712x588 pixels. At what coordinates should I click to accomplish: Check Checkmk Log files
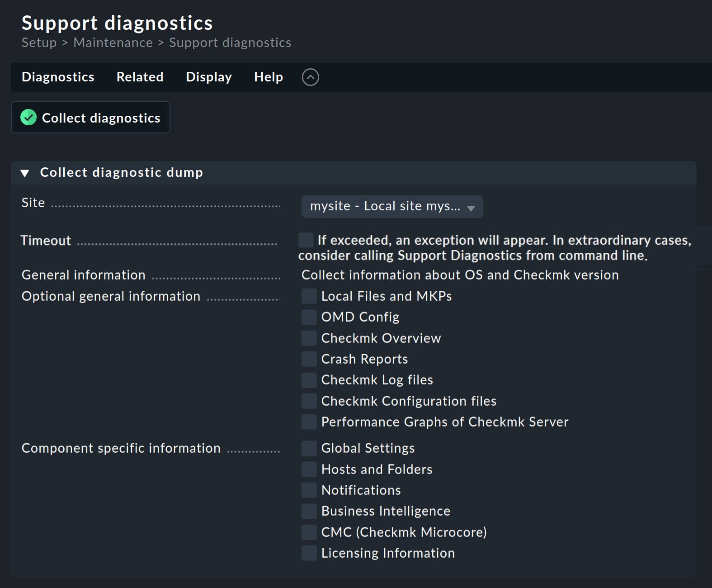pos(309,379)
